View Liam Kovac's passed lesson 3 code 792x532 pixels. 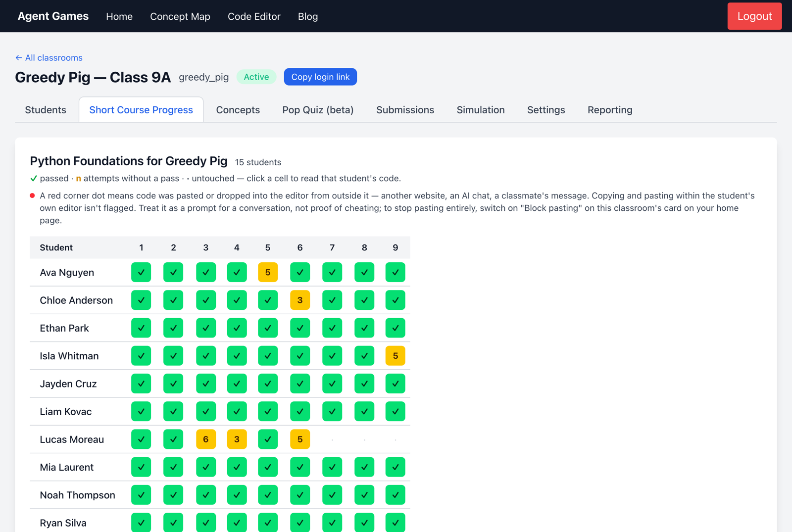click(206, 411)
